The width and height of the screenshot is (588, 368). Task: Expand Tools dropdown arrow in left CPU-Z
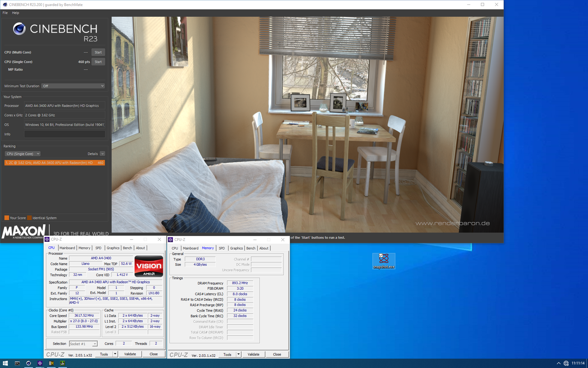point(115,354)
